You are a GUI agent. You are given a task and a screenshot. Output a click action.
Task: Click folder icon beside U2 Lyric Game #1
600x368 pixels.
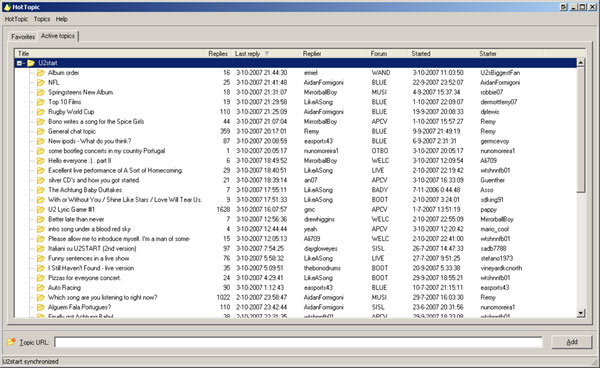tap(41, 210)
